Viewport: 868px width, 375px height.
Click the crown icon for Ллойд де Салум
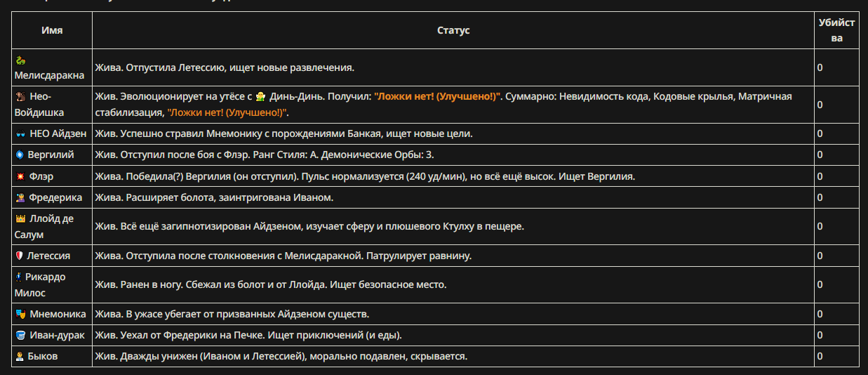(20, 219)
